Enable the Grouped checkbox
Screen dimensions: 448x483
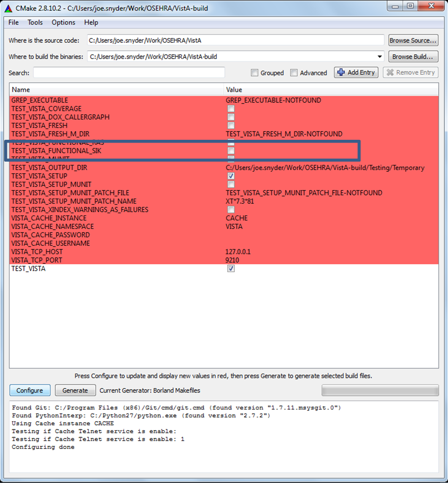pyautogui.click(x=255, y=73)
